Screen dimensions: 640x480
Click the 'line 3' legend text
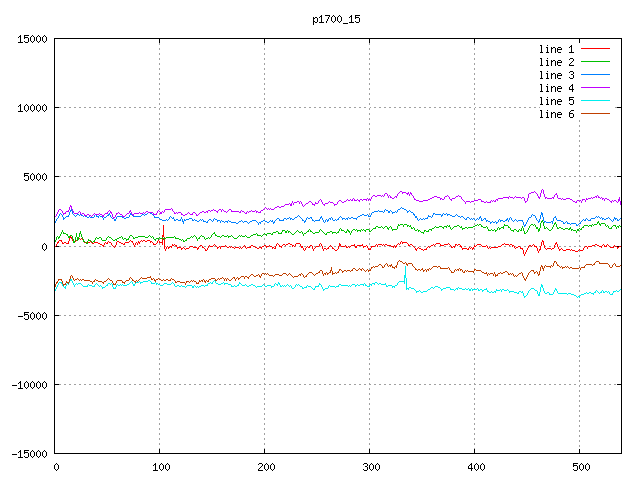pos(556,75)
